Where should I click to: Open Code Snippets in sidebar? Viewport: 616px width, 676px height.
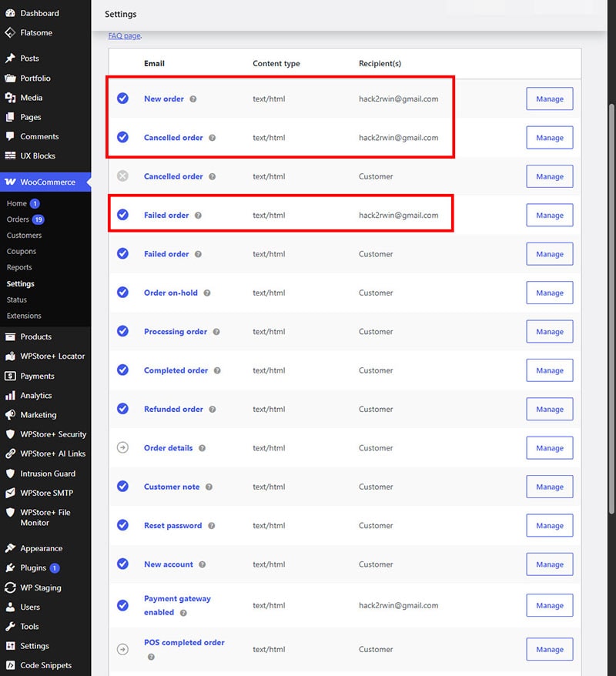[x=45, y=665]
